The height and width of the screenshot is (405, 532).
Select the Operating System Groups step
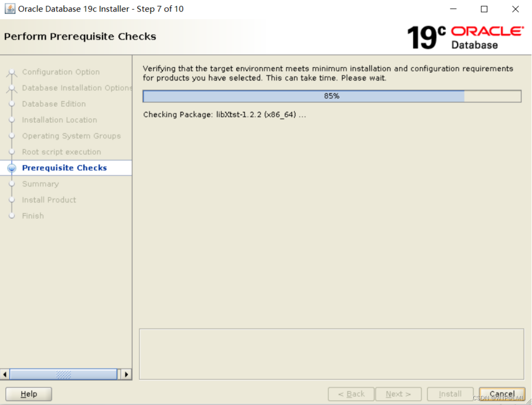coord(71,136)
